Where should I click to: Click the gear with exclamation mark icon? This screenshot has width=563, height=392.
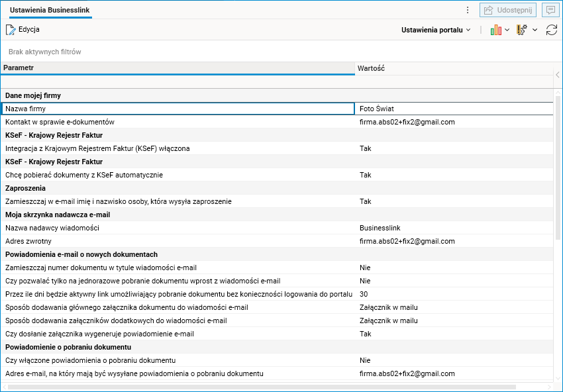coord(522,30)
